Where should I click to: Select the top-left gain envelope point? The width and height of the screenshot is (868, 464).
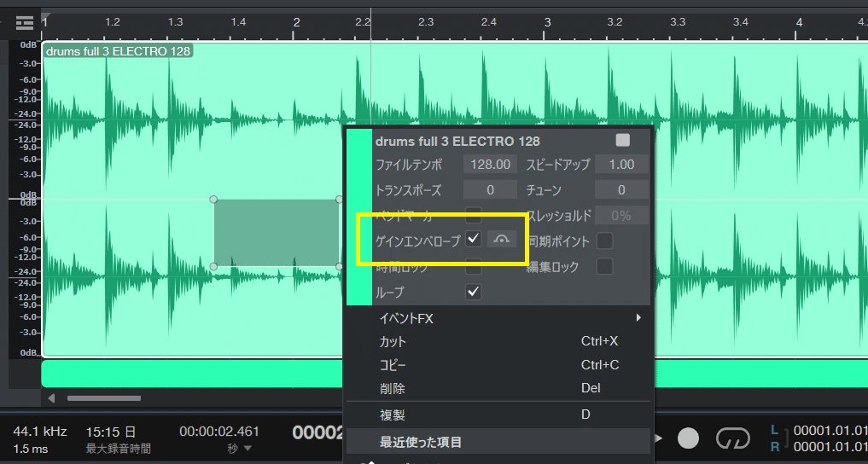(x=213, y=199)
